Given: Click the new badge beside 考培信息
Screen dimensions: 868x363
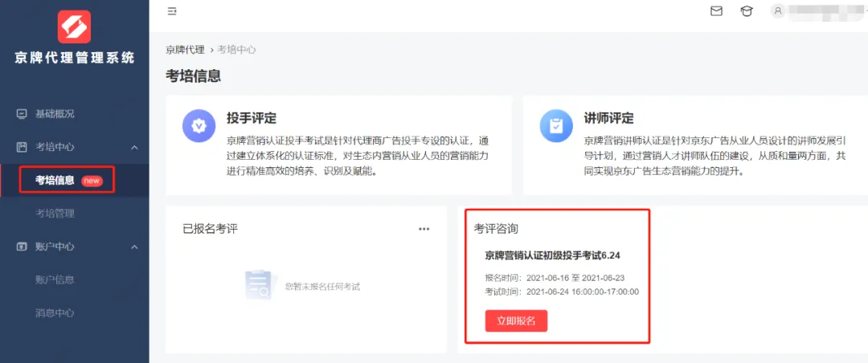Looking at the screenshot, I should pos(92,181).
